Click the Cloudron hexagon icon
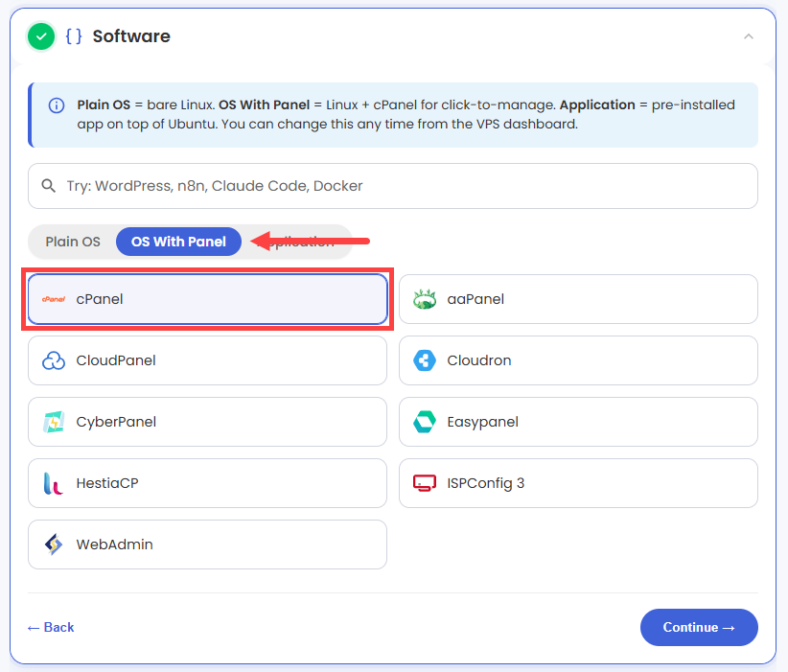 tap(425, 360)
